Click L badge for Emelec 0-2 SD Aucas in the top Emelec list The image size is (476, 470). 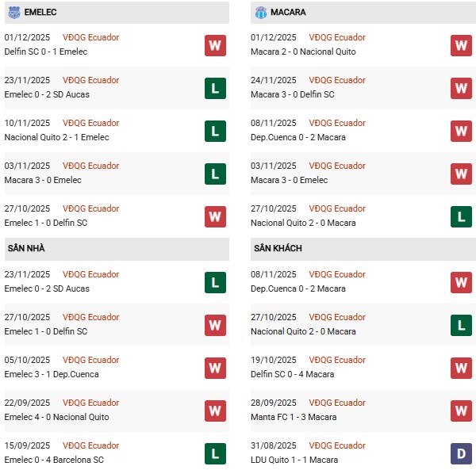point(215,88)
